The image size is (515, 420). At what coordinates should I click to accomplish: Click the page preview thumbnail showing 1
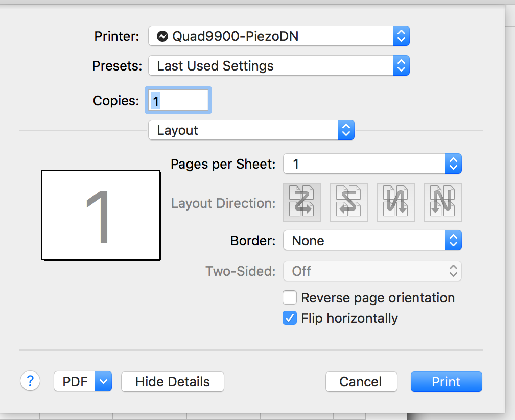click(101, 215)
